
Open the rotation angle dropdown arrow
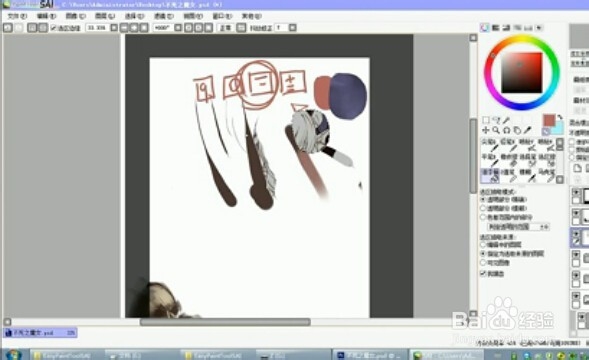coord(178,27)
